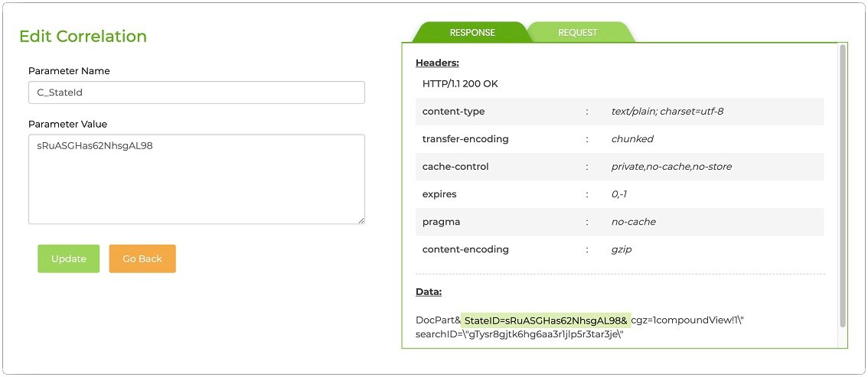
Task: Grab the Parameter Value textarea resize handle
Action: click(x=361, y=220)
